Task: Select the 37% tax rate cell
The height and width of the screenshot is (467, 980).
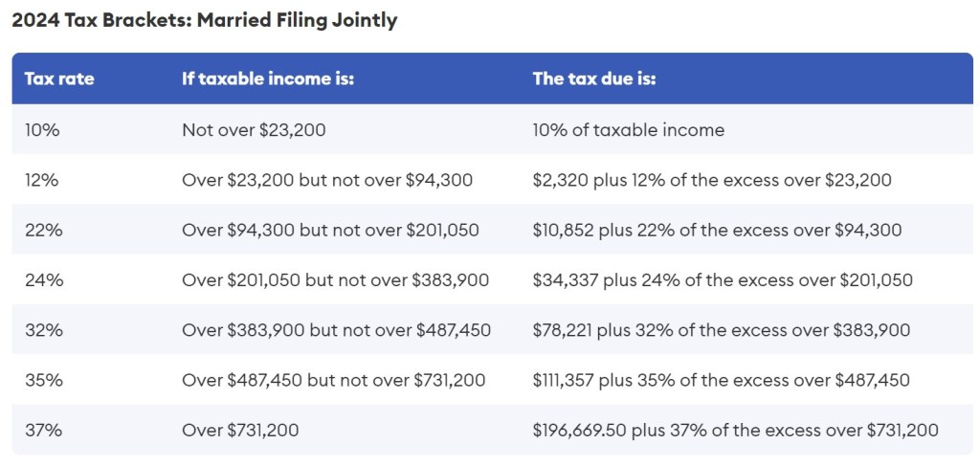Action: [43, 430]
